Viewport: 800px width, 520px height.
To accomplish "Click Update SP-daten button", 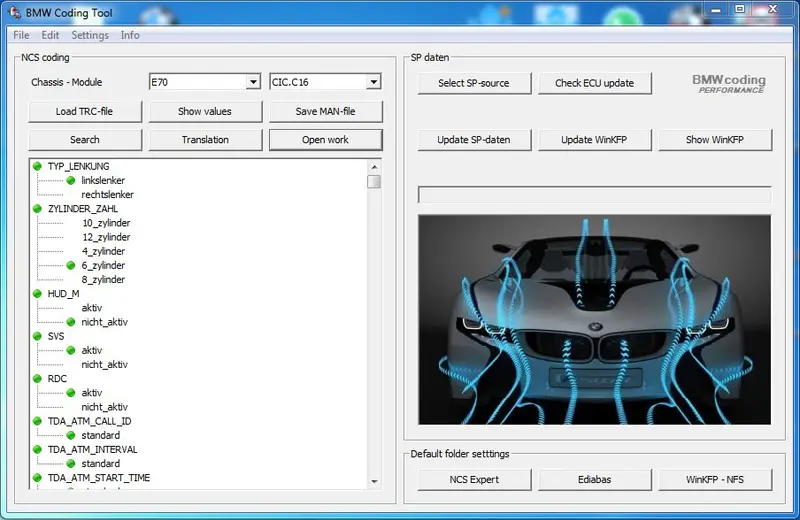I will coord(474,140).
